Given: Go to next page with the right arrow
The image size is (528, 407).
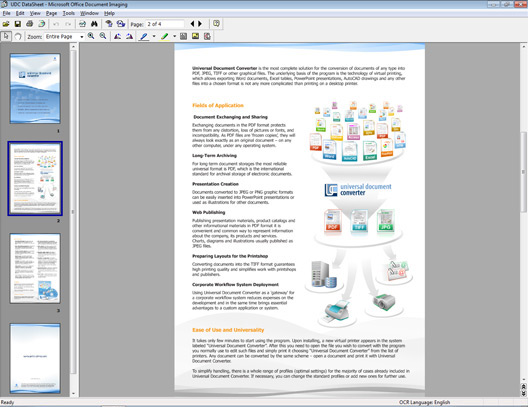Looking at the screenshot, I should (x=200, y=24).
